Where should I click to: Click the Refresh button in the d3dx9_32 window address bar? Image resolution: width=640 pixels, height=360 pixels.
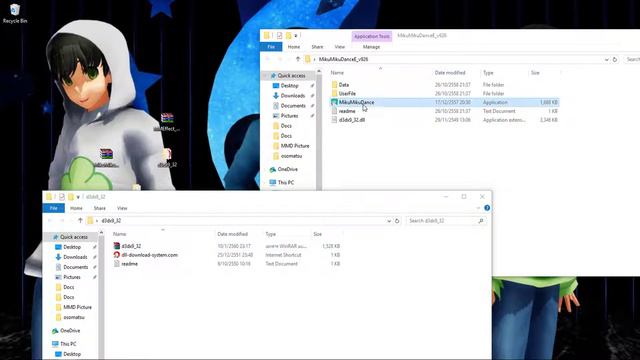pos(397,221)
